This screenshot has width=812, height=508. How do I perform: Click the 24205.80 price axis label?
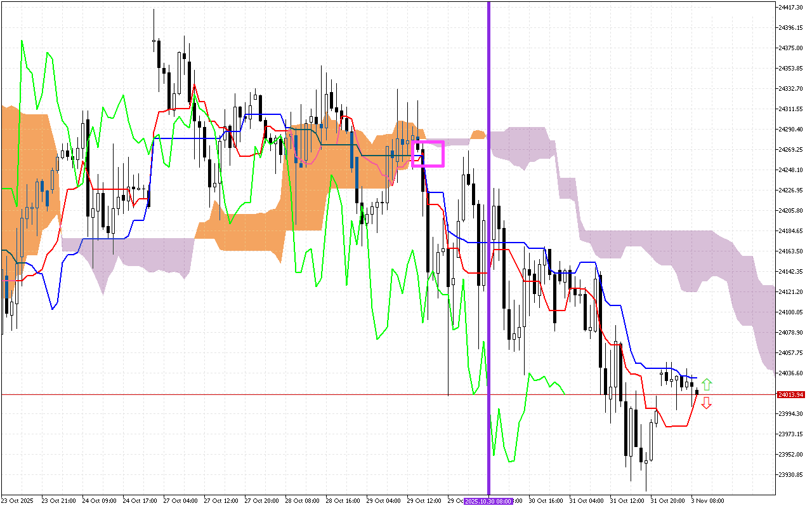tap(790, 211)
